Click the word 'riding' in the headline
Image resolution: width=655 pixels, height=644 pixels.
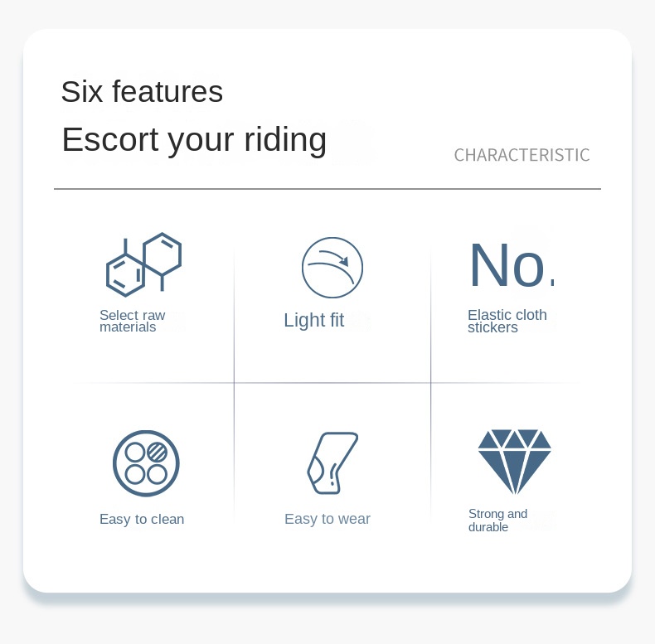click(x=285, y=141)
